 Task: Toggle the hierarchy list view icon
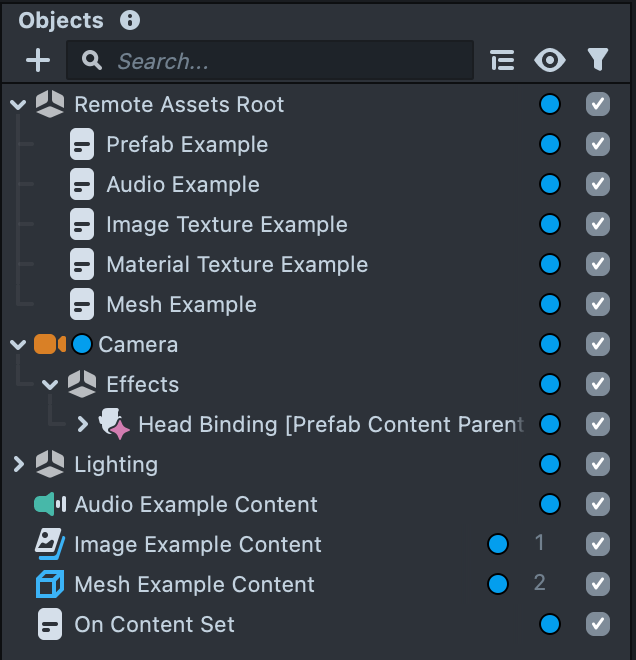click(x=502, y=61)
